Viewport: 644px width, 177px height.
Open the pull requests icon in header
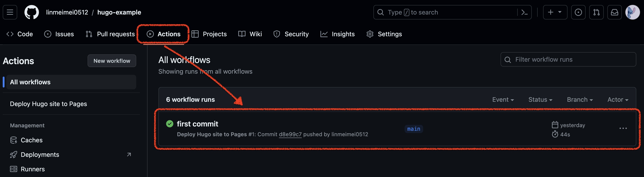(x=596, y=12)
